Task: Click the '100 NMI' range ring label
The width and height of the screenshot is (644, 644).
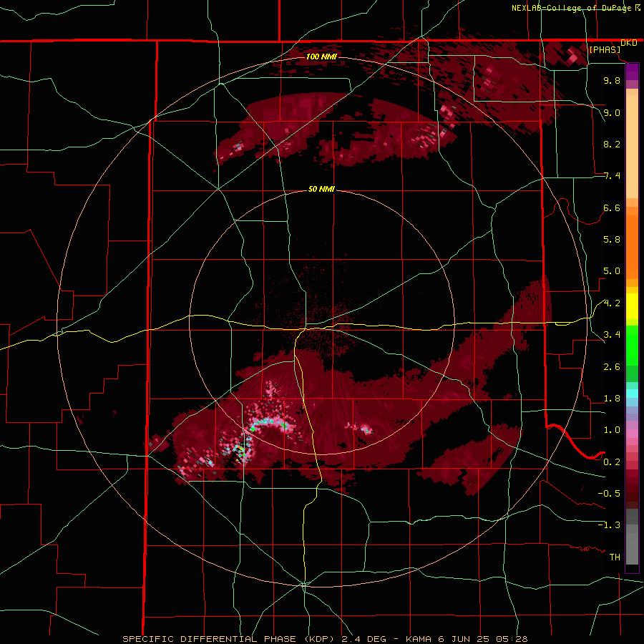Action: (321, 57)
